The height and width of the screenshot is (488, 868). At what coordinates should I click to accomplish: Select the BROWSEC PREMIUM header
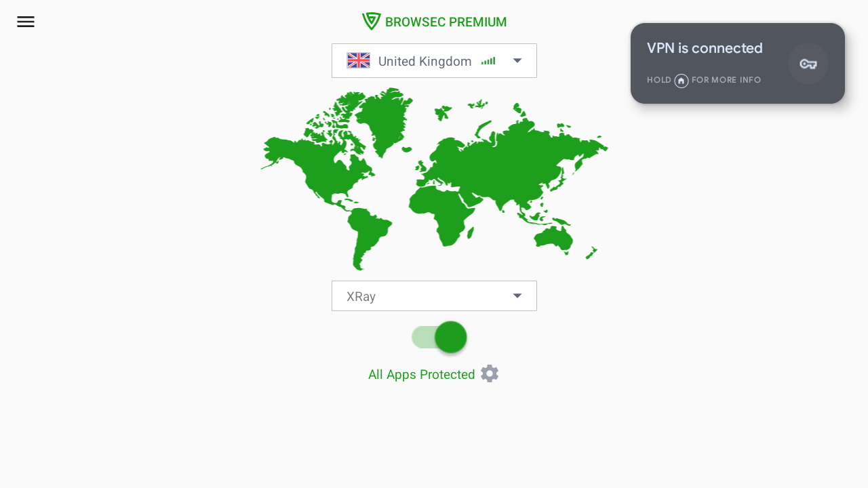[446, 21]
